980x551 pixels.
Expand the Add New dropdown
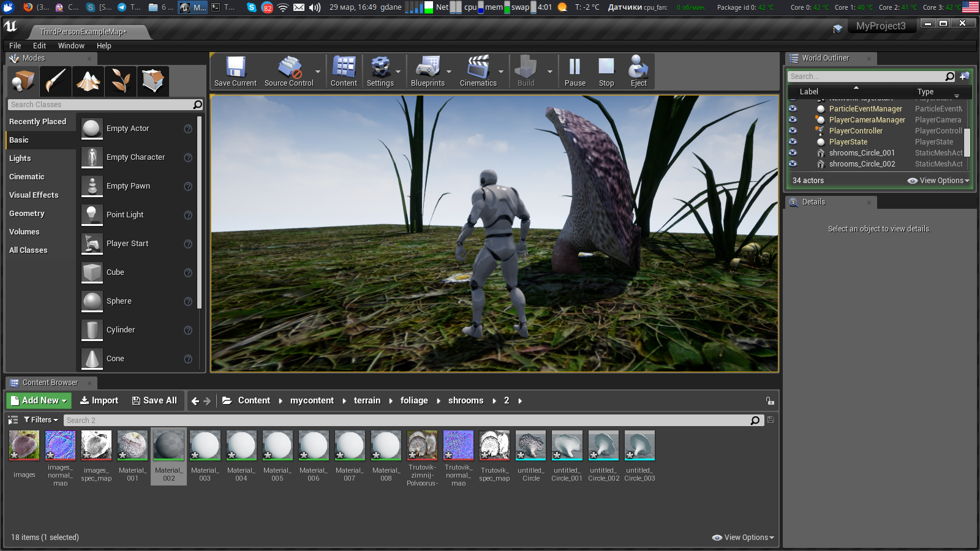point(39,400)
